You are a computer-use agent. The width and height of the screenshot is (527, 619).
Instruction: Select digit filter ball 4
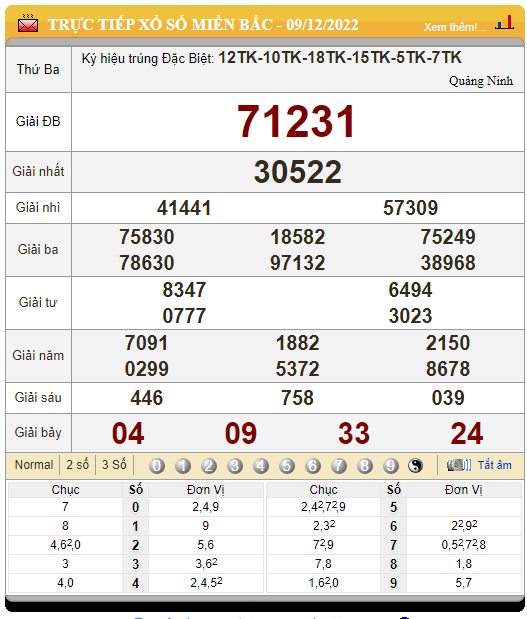[261, 466]
